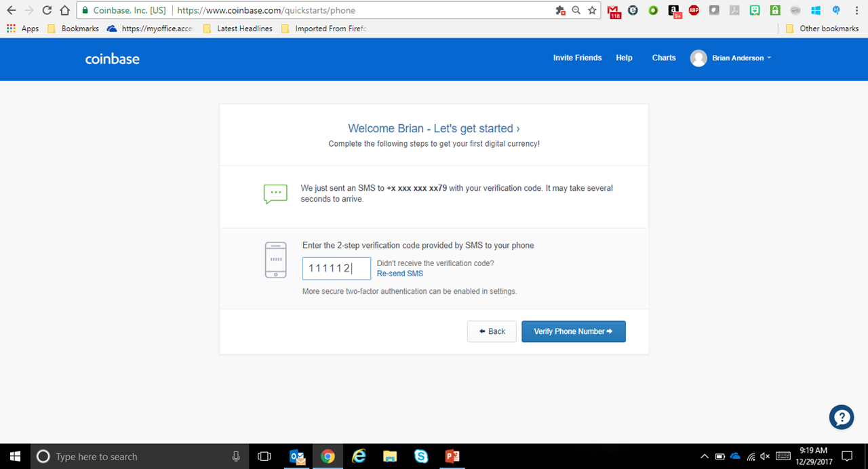Reload the page
The image size is (868, 469).
click(47, 10)
